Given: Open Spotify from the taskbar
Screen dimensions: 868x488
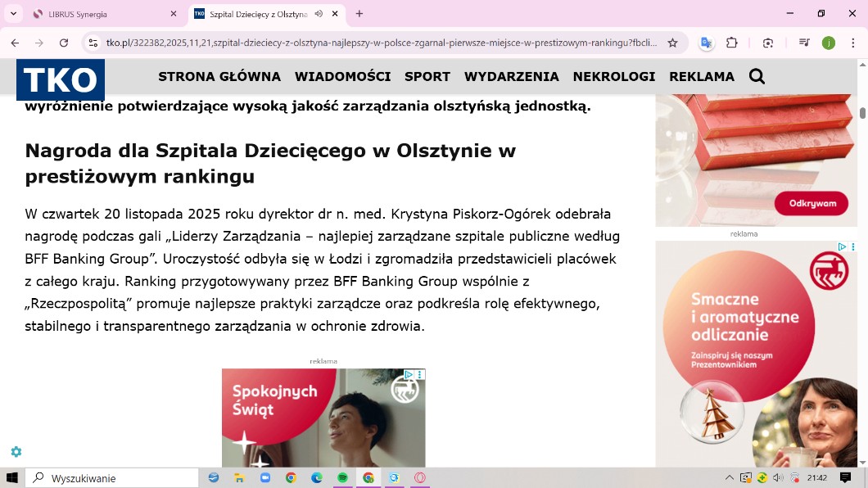Looking at the screenshot, I should 342,477.
